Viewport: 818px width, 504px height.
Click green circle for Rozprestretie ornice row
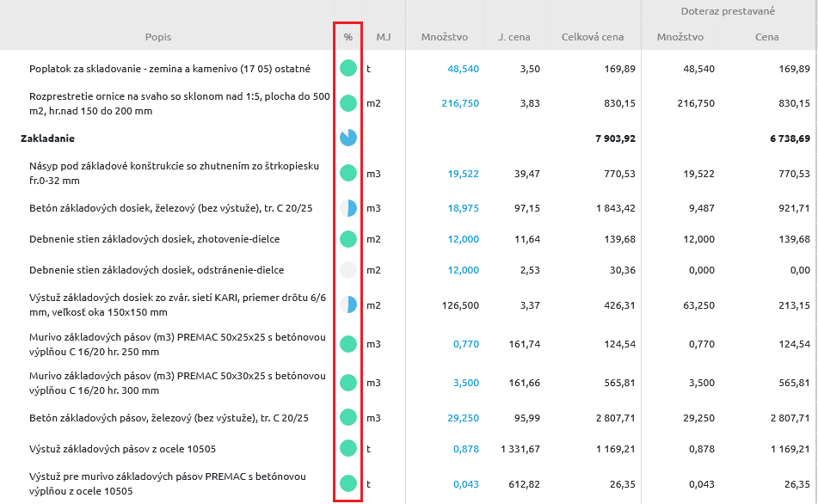(347, 103)
